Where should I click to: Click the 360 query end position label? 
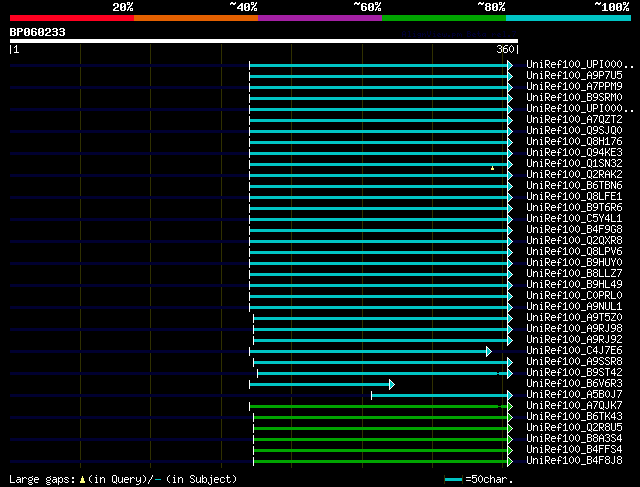505,49
